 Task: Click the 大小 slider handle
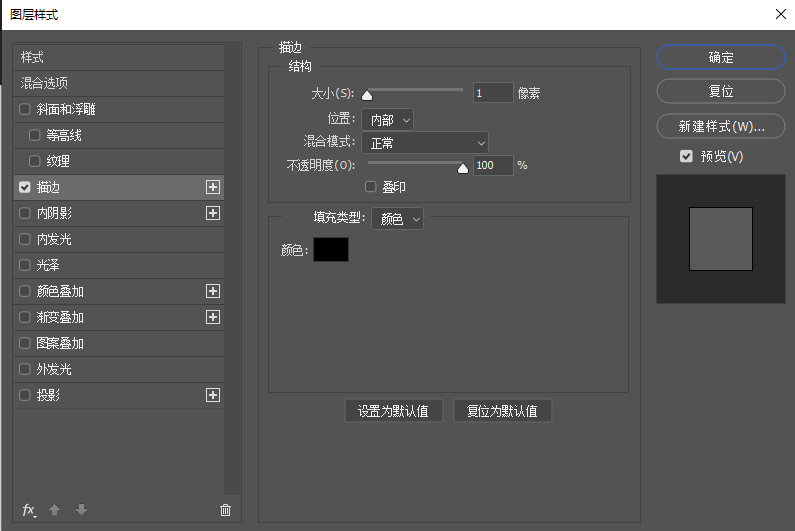coord(367,95)
